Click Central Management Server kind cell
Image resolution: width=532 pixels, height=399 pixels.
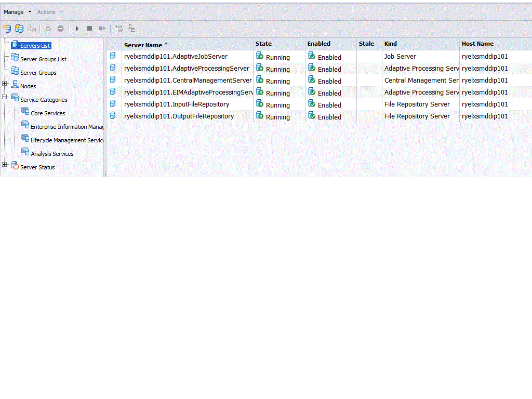422,81
